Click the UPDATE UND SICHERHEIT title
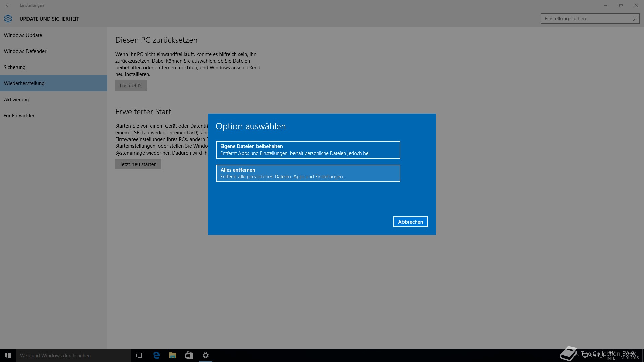 point(49,19)
